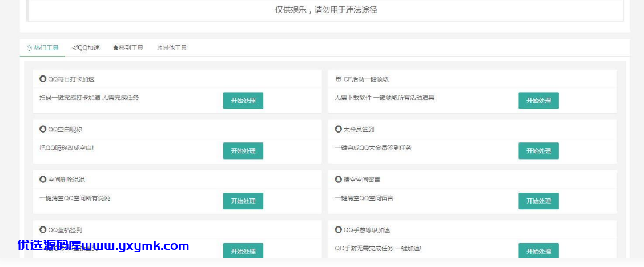This screenshot has height=267, width=644.
Task: Click the QQ icon beside QQ手游等级加速
Action: pos(338,230)
